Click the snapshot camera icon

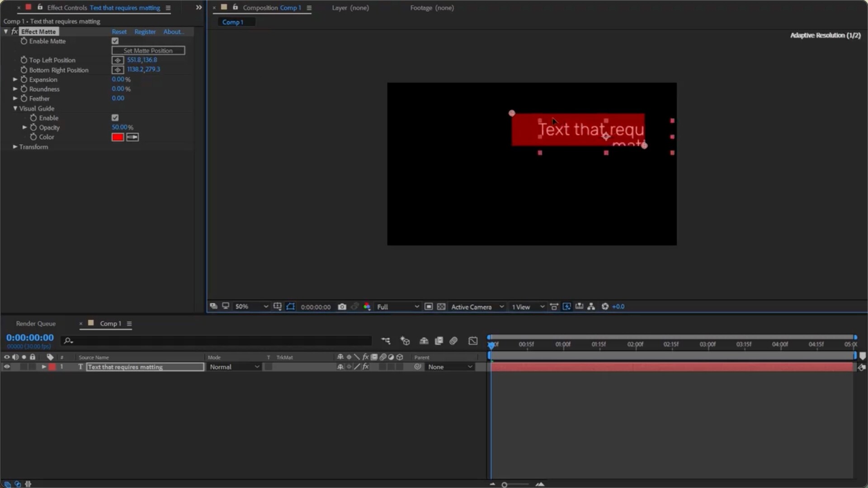point(342,307)
